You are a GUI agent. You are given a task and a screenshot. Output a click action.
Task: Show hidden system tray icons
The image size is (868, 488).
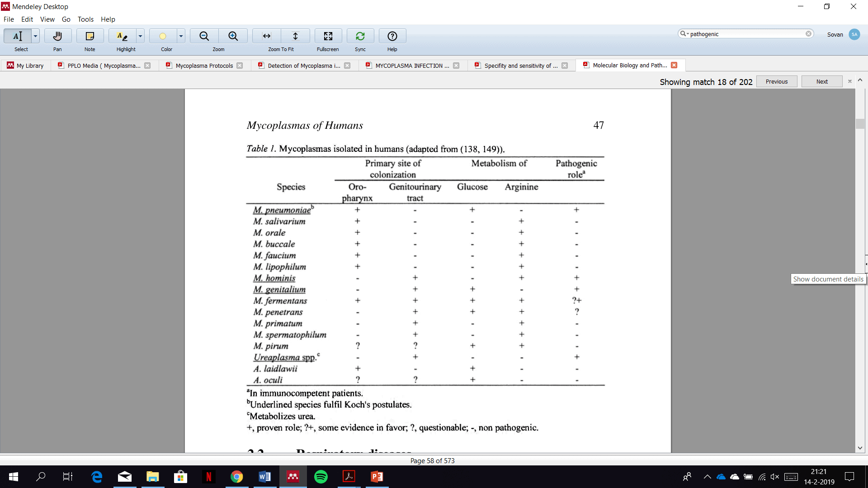[x=708, y=477]
